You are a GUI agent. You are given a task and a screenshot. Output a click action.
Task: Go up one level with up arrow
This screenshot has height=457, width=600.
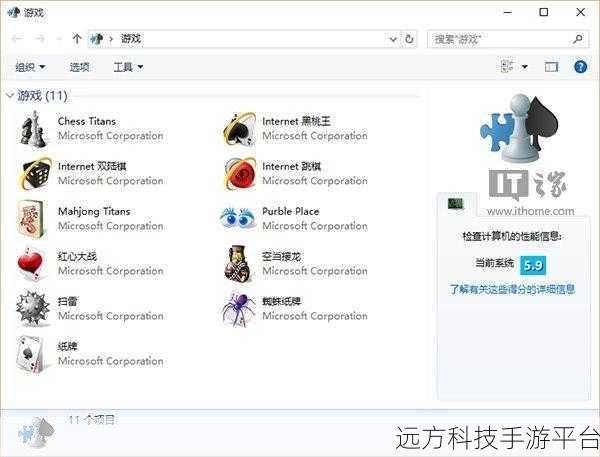point(77,39)
